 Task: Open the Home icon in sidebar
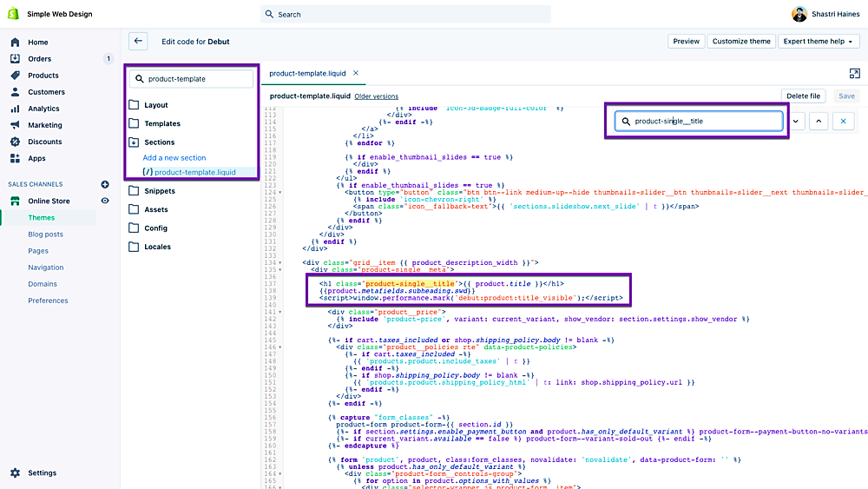pos(15,42)
